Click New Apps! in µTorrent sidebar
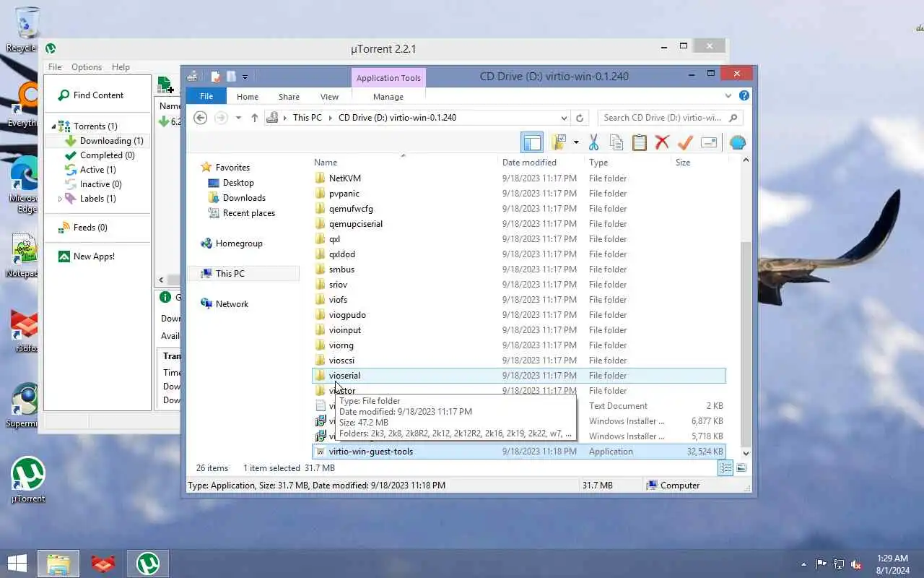The width and height of the screenshot is (924, 578). (86, 256)
